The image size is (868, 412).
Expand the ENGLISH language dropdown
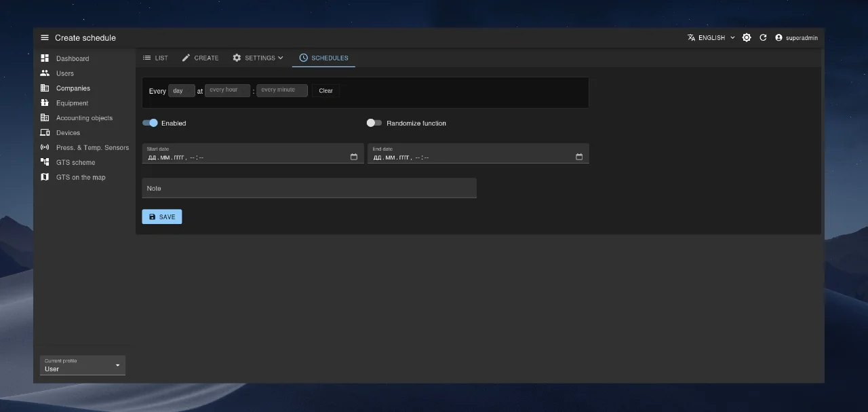711,38
